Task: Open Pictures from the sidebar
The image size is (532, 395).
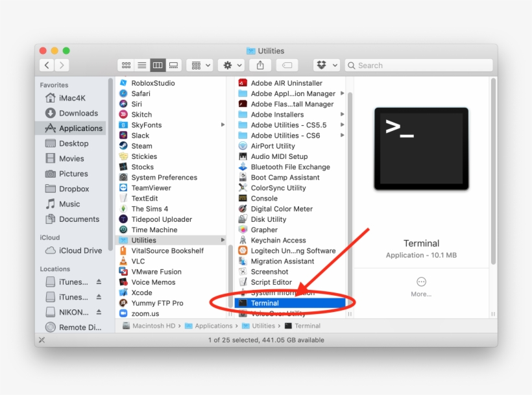Action: 71,174
